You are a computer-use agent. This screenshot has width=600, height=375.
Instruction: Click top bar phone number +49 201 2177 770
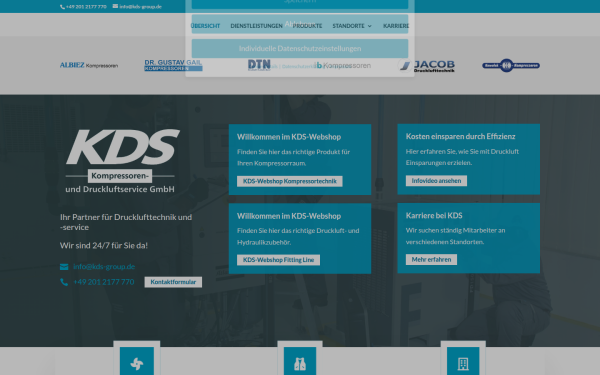point(86,7)
